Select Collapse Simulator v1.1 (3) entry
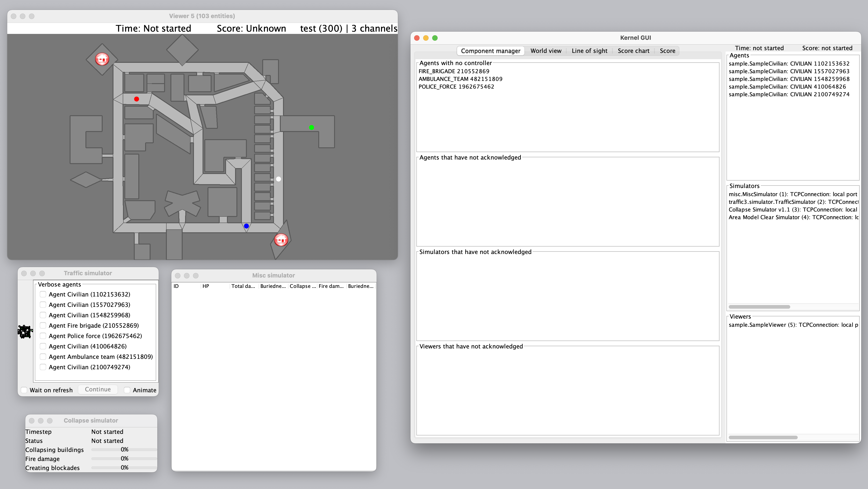 tap(793, 209)
